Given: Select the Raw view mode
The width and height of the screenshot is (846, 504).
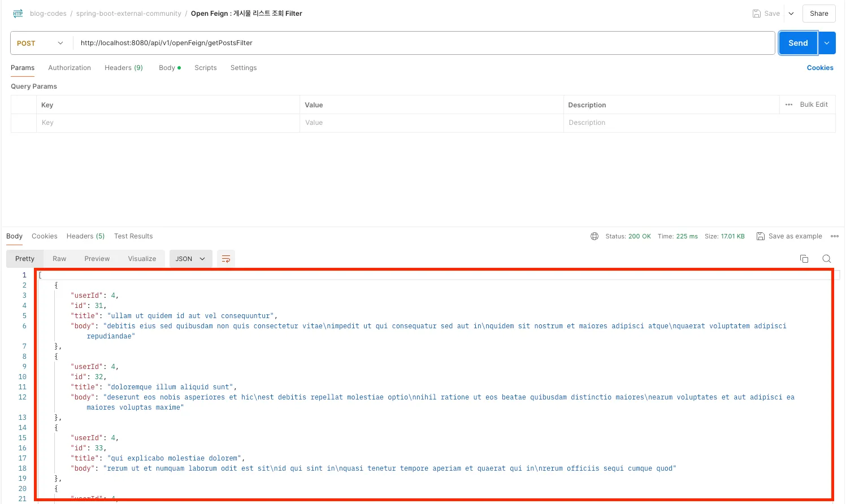Looking at the screenshot, I should pos(59,259).
